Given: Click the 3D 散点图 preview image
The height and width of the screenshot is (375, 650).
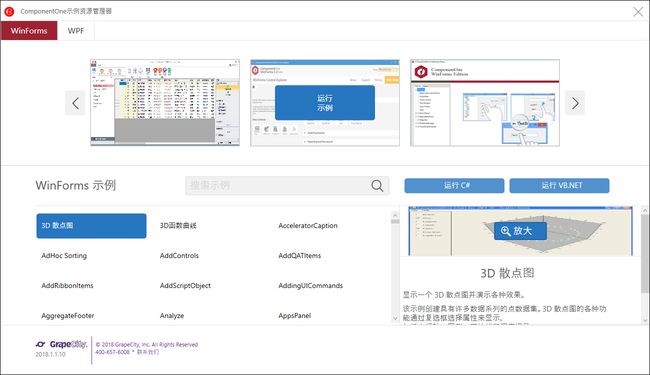Looking at the screenshot, I should [520, 231].
